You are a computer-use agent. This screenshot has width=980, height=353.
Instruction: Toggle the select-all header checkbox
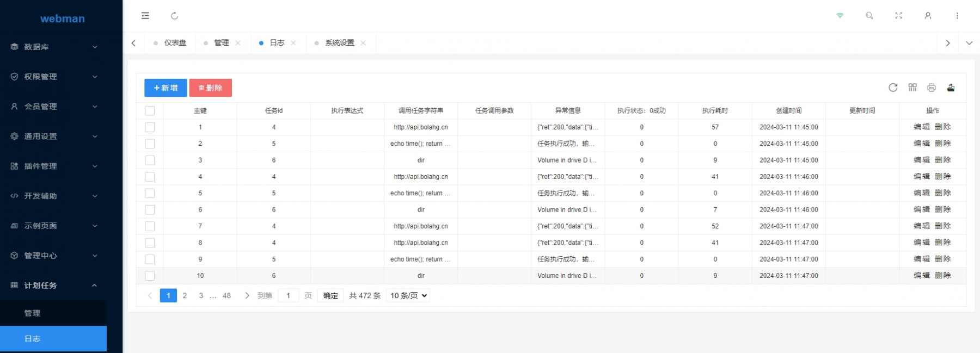[x=150, y=111]
